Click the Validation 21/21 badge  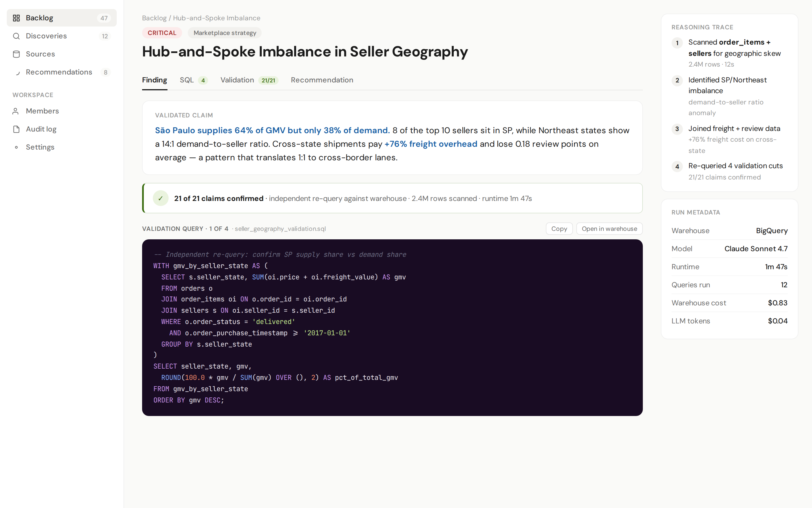point(268,80)
